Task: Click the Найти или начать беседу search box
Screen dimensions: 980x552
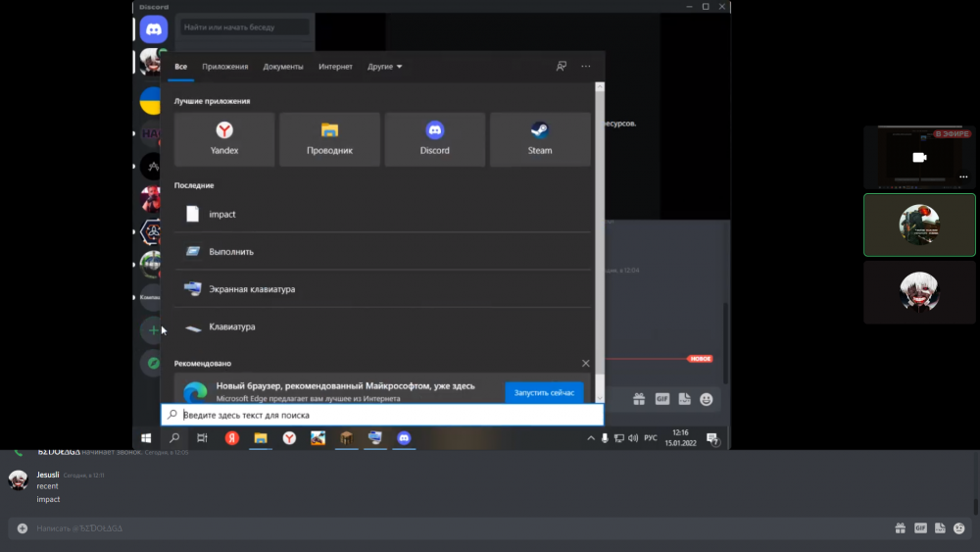Action: pos(245,26)
